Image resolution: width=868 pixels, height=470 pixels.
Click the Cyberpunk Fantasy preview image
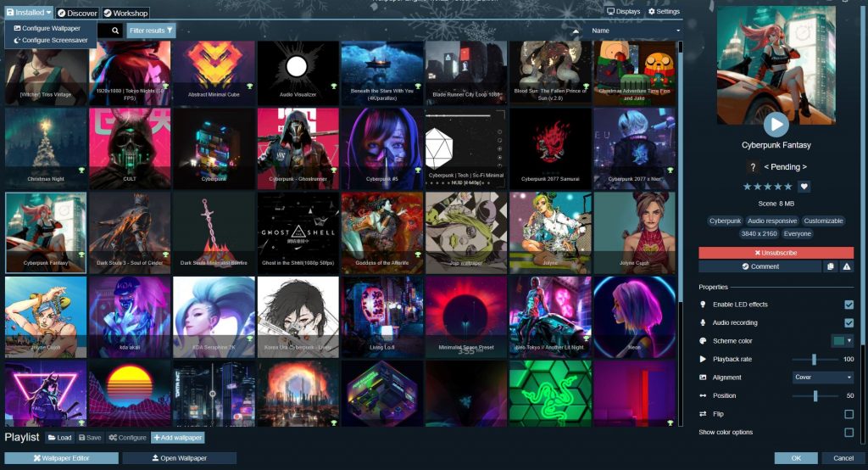click(x=776, y=64)
